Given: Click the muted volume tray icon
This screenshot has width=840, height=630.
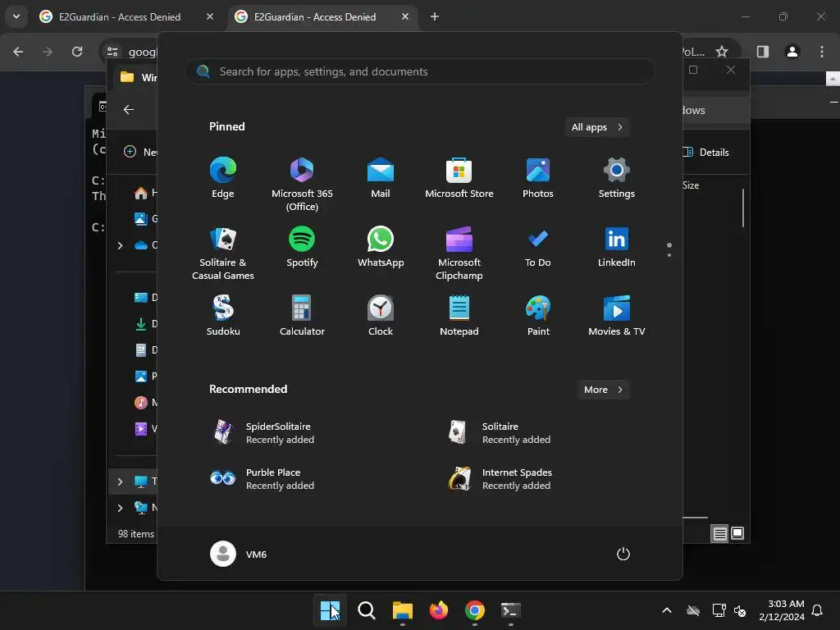Looking at the screenshot, I should click(x=740, y=610).
